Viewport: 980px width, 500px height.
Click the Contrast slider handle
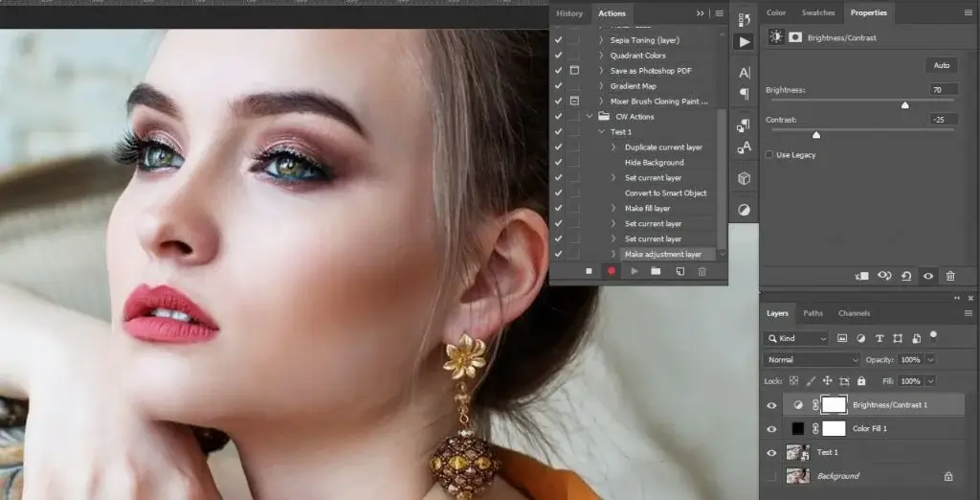tap(816, 134)
